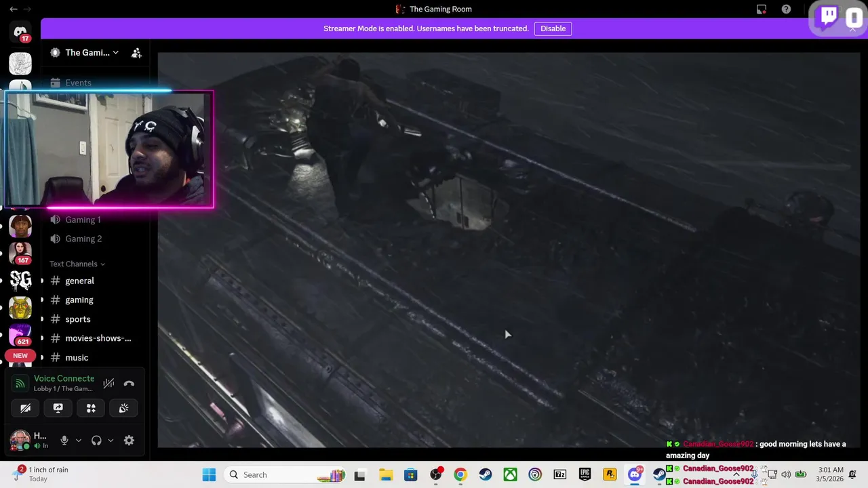The width and height of the screenshot is (868, 488).
Task: Select the SG server icon
Action: point(20,280)
